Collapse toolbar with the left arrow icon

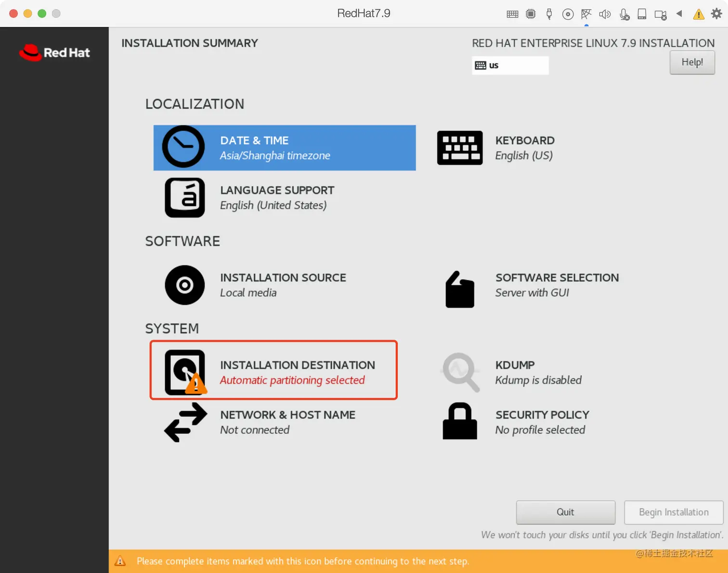coord(679,13)
